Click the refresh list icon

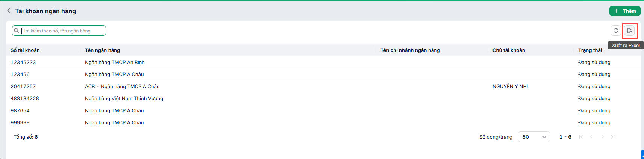coord(616,31)
